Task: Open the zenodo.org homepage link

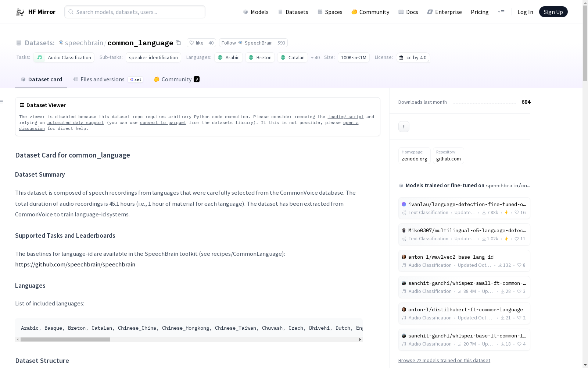Action: [415, 156]
